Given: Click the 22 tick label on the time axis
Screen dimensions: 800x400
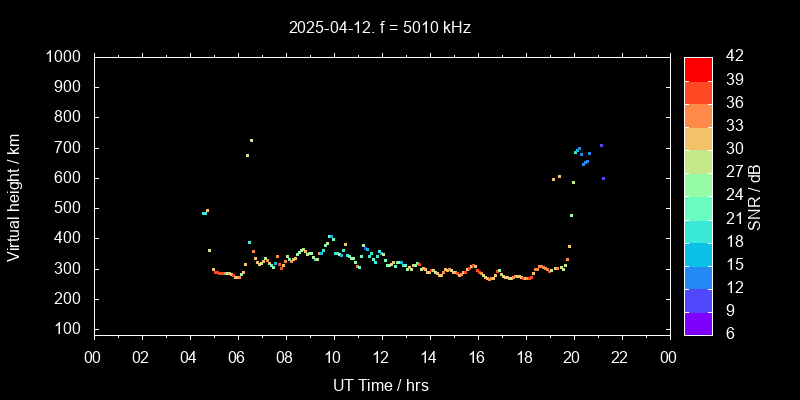Looking at the screenshot, I should [620, 358].
